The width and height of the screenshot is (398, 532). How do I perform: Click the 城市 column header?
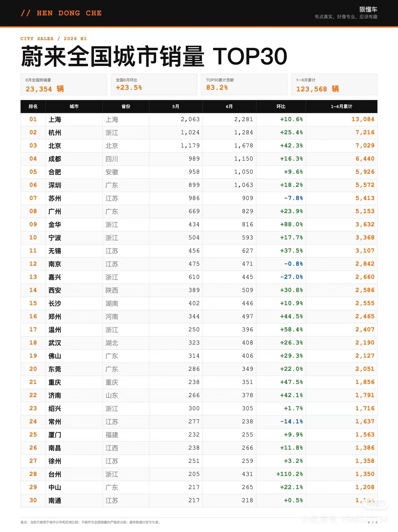(x=74, y=107)
